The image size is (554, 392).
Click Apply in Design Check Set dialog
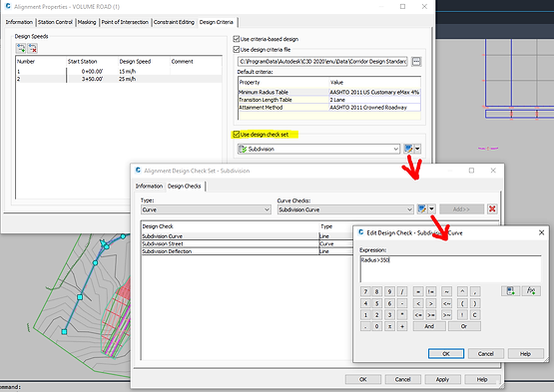(442, 379)
